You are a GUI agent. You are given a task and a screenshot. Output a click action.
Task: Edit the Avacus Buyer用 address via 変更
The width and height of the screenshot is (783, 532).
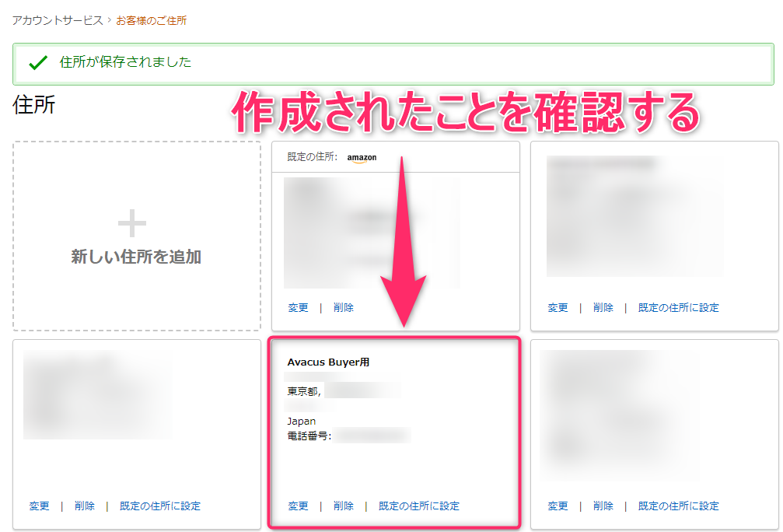click(298, 506)
